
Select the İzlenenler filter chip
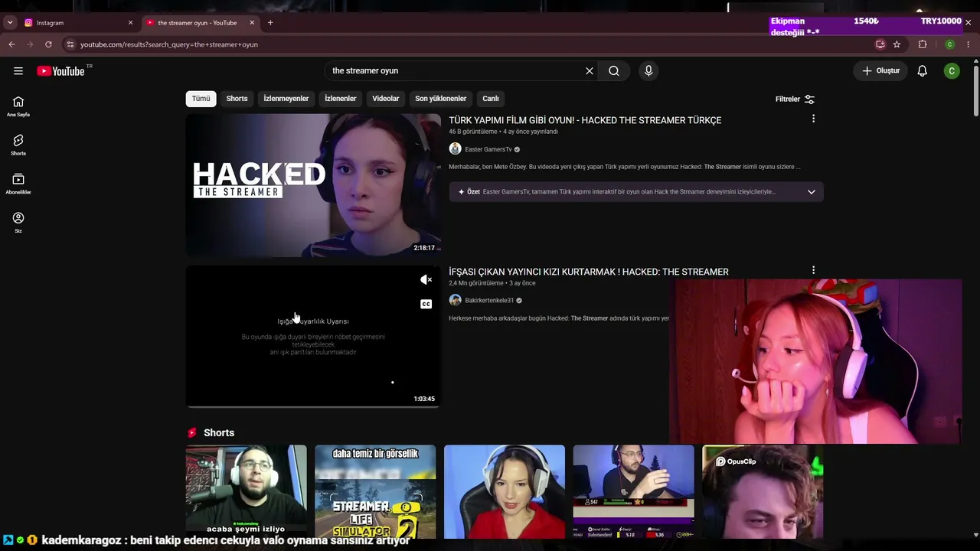tap(341, 99)
